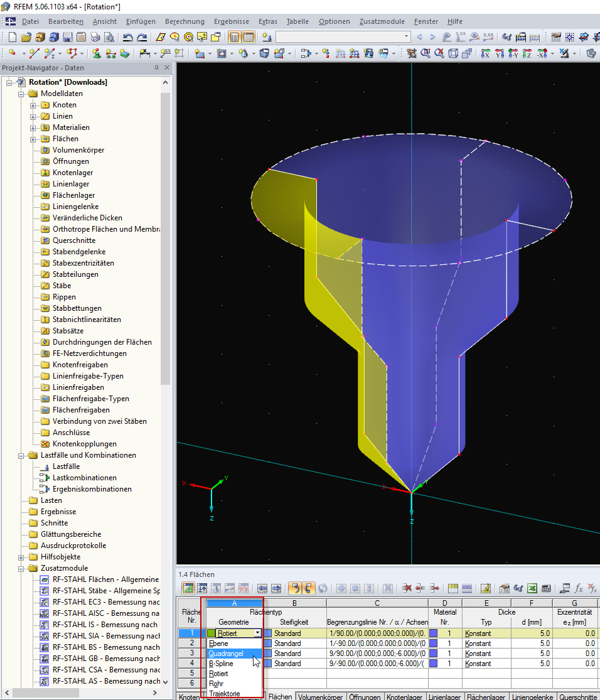This screenshot has height=700, width=600.
Task: Collapse the Modelldaten folder
Action: click(x=21, y=94)
